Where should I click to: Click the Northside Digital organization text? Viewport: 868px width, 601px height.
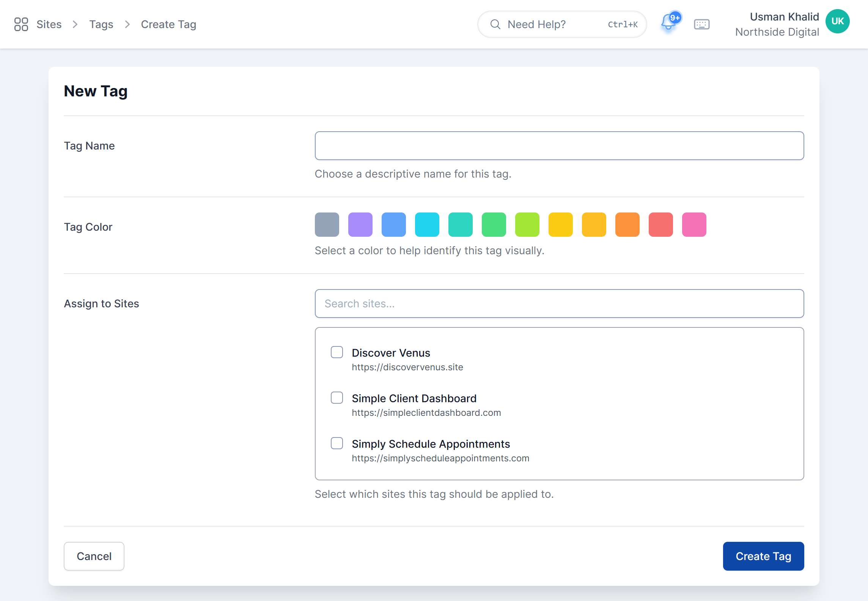(x=777, y=32)
